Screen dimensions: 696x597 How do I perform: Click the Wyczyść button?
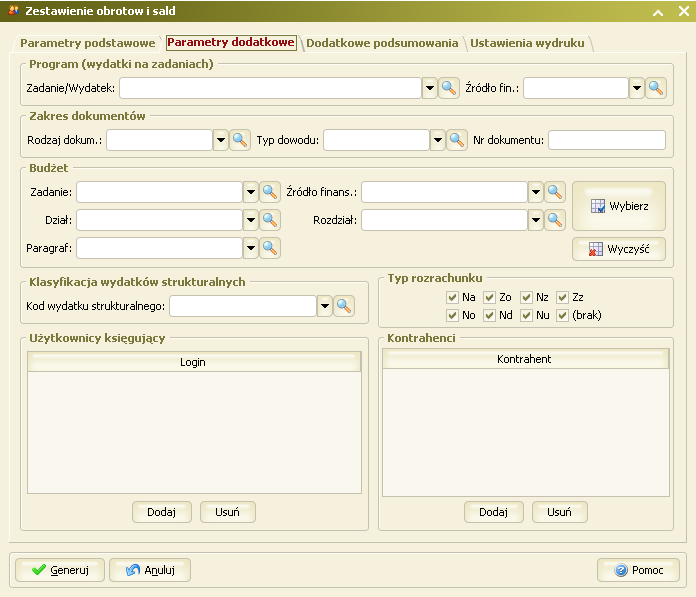619,249
